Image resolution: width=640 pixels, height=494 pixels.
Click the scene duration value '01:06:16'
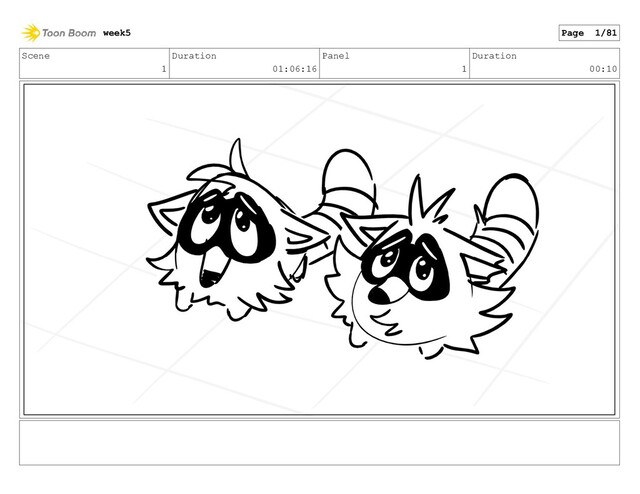tap(294, 69)
